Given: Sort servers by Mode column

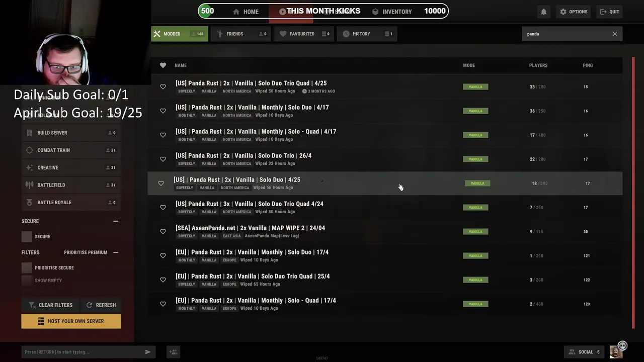Looking at the screenshot, I should click(x=469, y=65).
